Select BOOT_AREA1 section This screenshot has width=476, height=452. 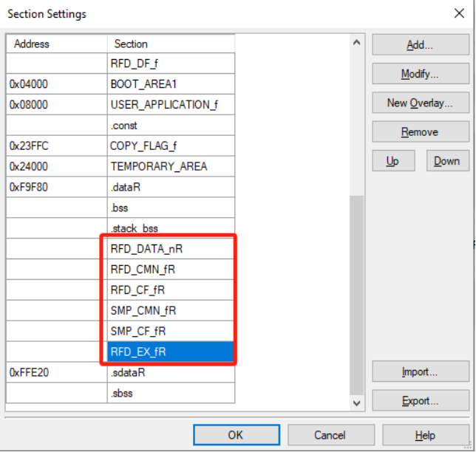click(x=171, y=84)
